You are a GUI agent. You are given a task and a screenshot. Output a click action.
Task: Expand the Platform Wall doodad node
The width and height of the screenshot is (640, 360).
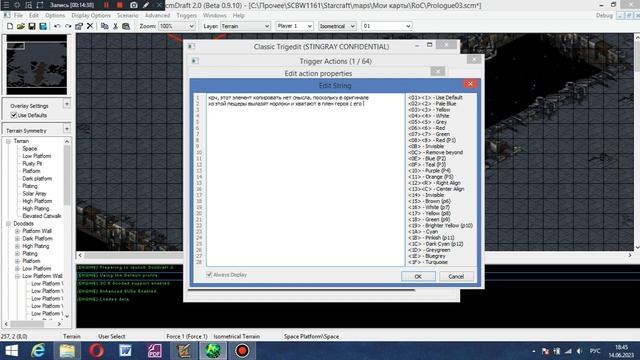click(17, 231)
